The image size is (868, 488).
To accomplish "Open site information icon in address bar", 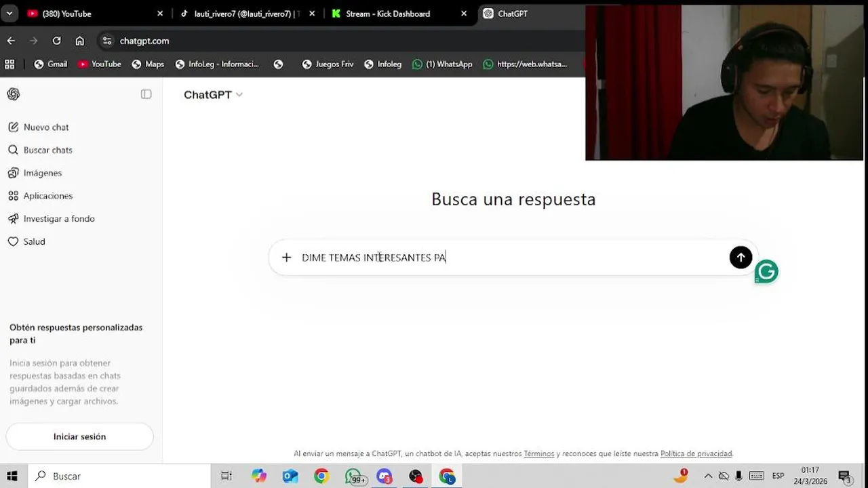I will pos(107,41).
